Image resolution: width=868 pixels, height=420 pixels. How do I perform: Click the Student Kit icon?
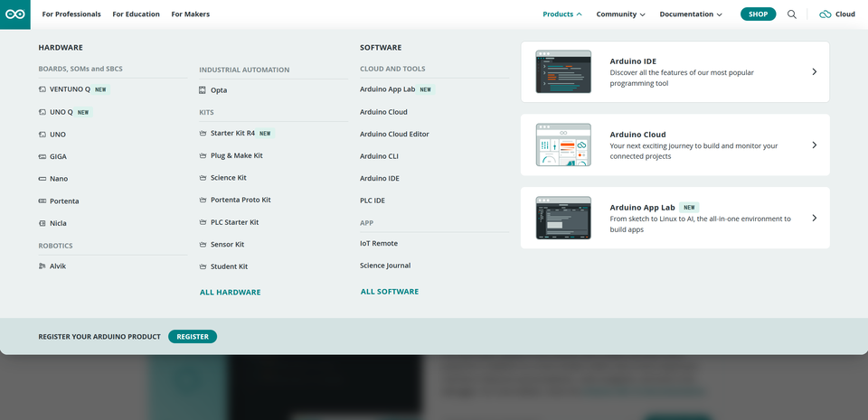click(x=203, y=266)
